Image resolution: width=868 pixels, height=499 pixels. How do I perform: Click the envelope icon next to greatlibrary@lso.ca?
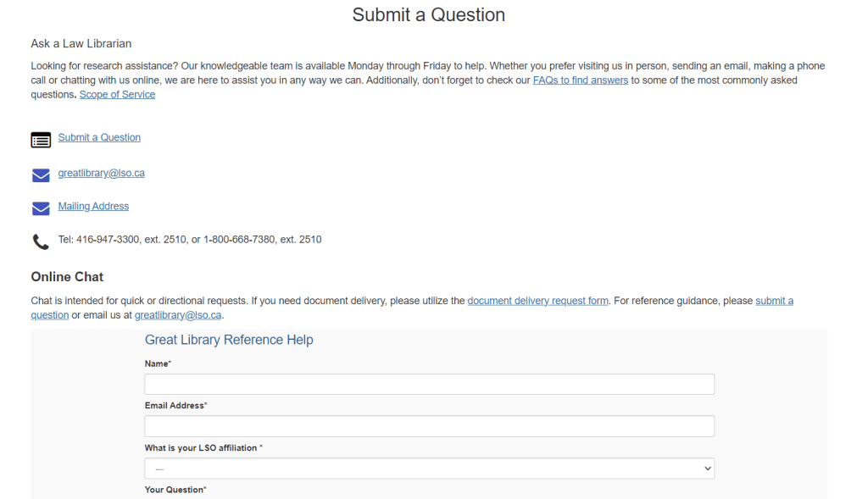(x=41, y=175)
